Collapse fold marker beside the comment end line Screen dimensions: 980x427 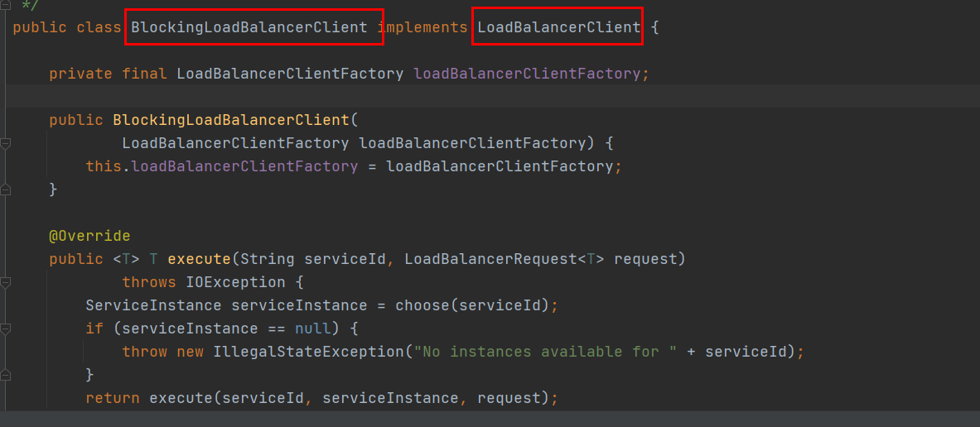[x=5, y=4]
